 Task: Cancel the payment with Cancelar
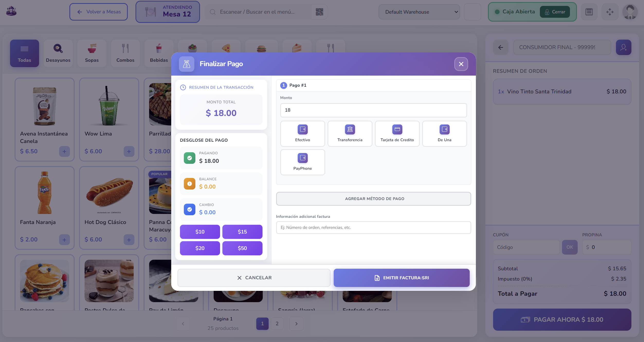254,278
